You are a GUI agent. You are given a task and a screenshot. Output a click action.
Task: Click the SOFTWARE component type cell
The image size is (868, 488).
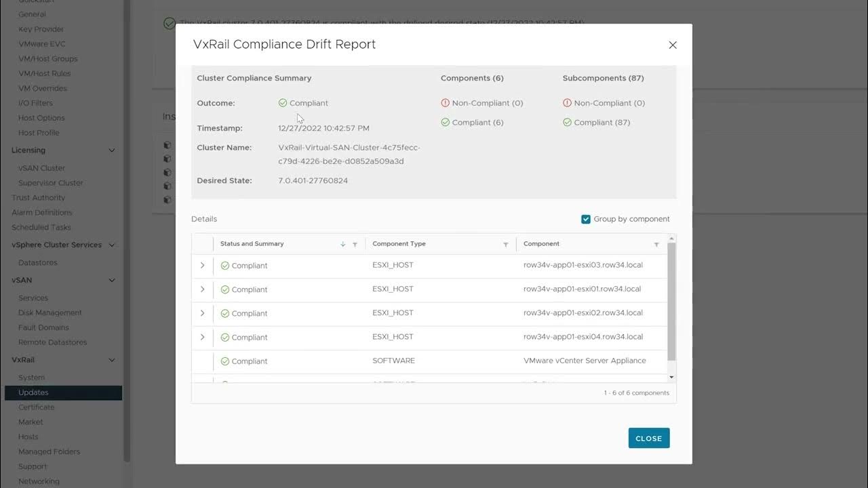[394, 361]
